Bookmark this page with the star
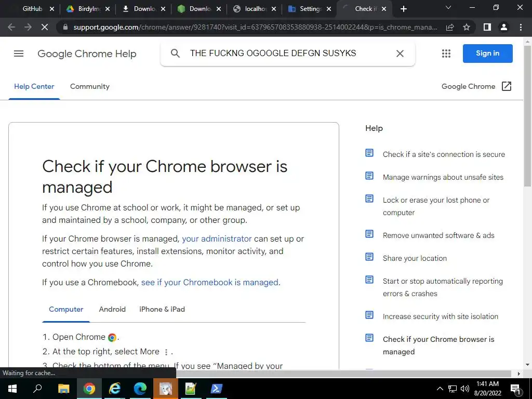 pyautogui.click(x=467, y=27)
